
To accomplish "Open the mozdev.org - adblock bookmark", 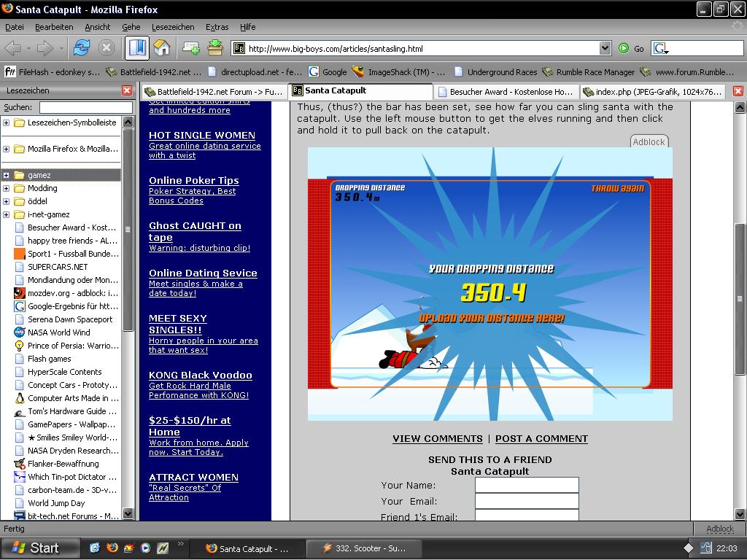I will [66, 293].
